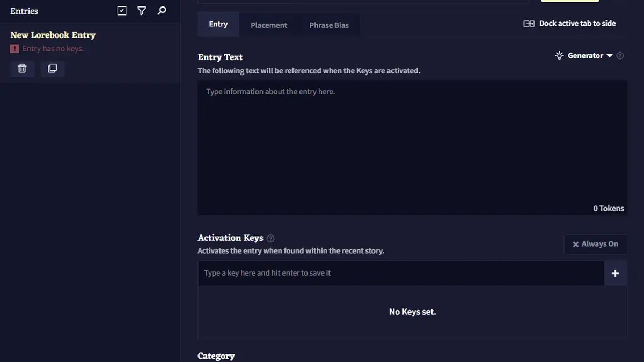Image resolution: width=644 pixels, height=362 pixels.
Task: Click the red warning icon beside 'Entry has no keys'
Action: click(x=14, y=49)
